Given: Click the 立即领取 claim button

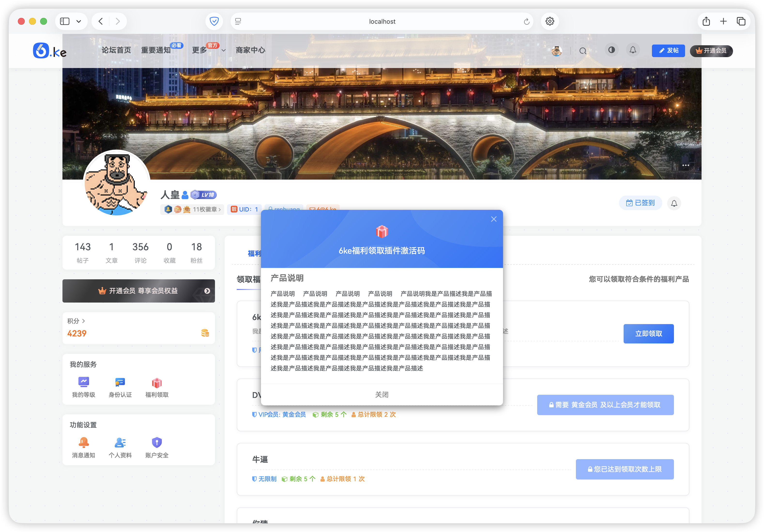Looking at the screenshot, I should coord(648,333).
